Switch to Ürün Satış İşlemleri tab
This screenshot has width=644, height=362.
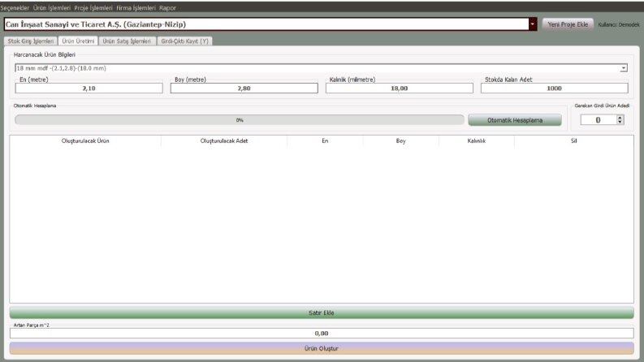pos(127,41)
